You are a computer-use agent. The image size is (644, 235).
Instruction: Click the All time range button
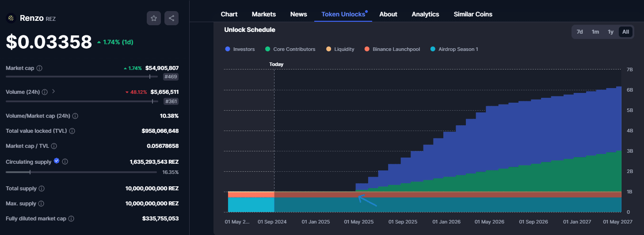click(x=625, y=32)
